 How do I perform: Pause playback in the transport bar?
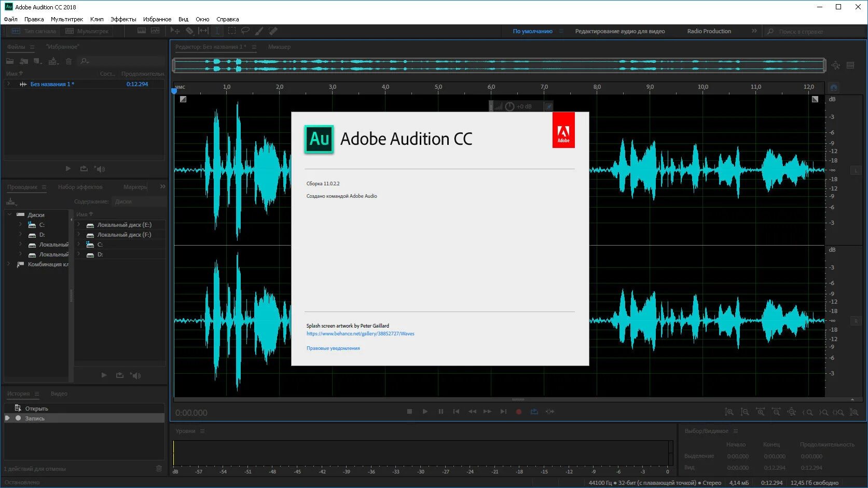coord(440,412)
